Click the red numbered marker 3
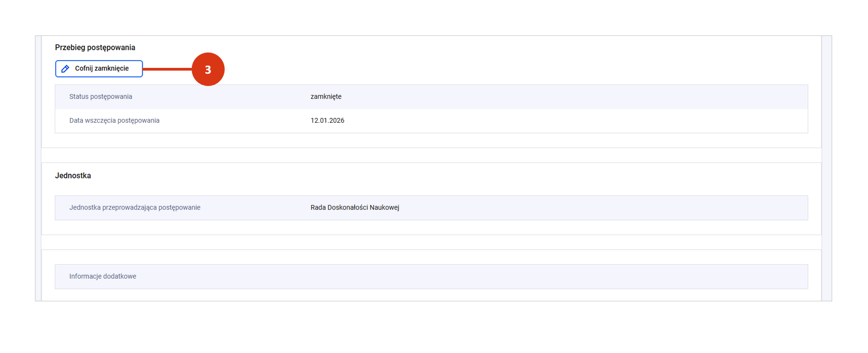The height and width of the screenshot is (353, 868). 208,69
